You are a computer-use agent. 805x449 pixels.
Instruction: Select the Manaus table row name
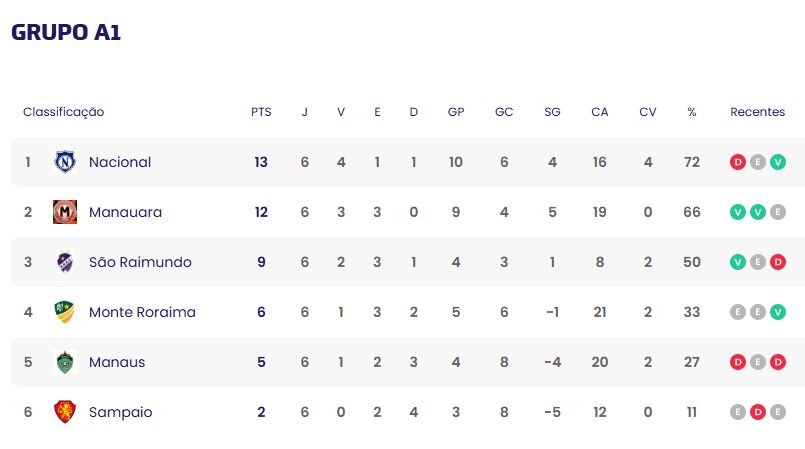(117, 362)
